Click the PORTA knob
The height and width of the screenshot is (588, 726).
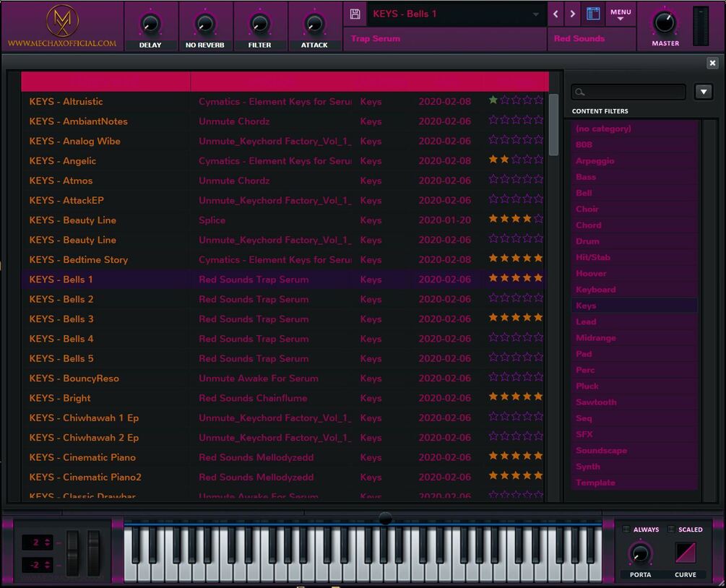640,553
